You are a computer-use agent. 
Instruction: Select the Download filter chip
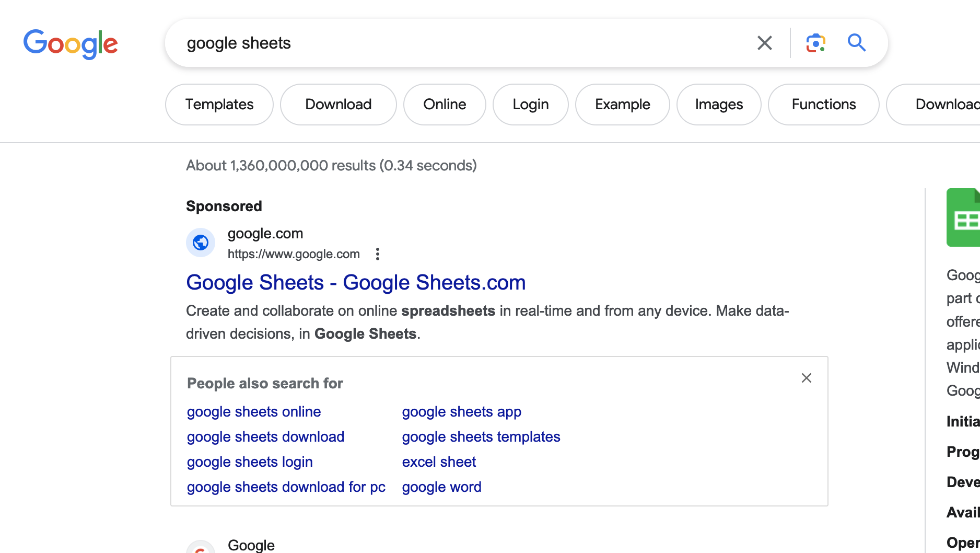(339, 105)
